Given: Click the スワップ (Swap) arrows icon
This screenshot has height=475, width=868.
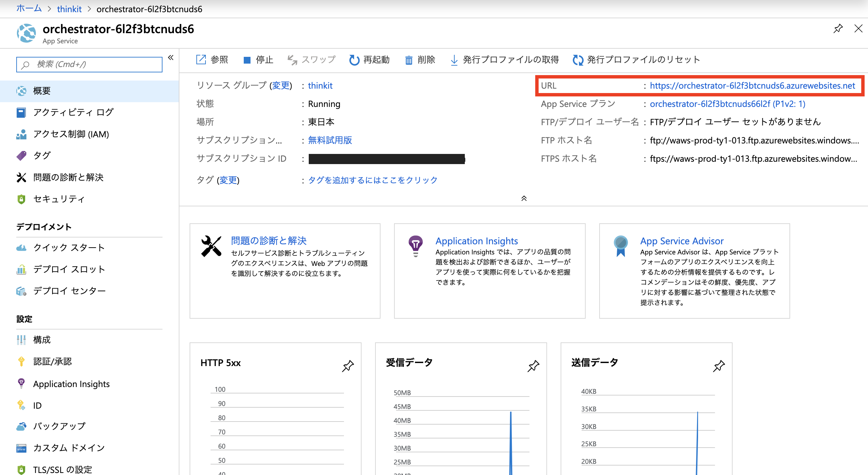Looking at the screenshot, I should (x=292, y=60).
